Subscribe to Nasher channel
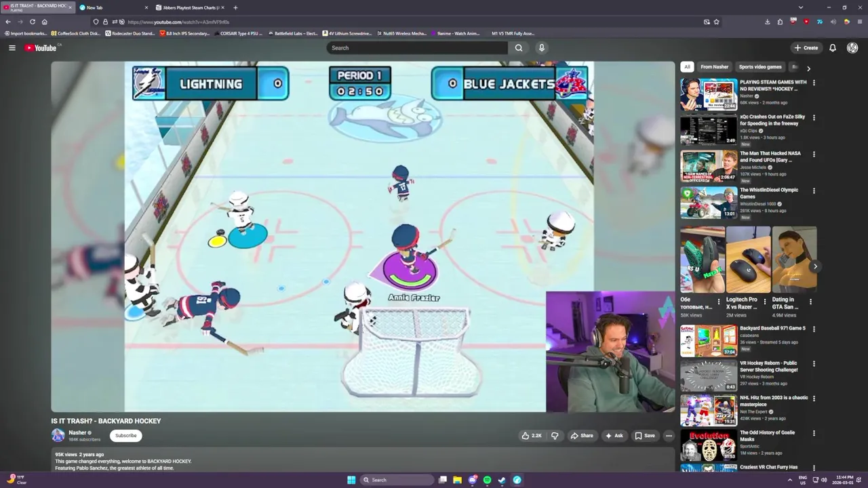Viewport: 868px width, 488px height. pos(125,436)
